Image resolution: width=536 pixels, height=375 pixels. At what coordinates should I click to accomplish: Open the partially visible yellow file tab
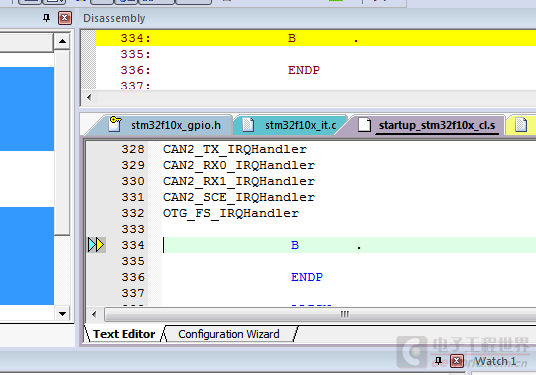coord(521,125)
